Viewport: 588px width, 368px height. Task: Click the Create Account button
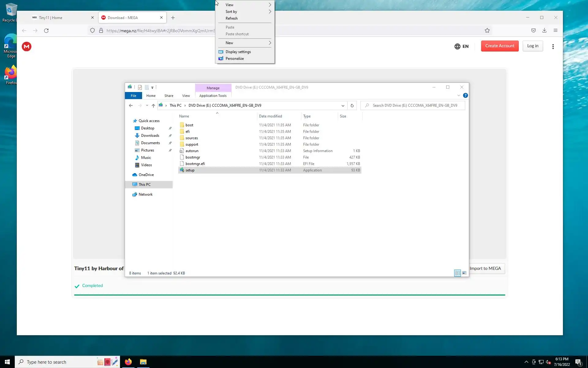(x=499, y=46)
